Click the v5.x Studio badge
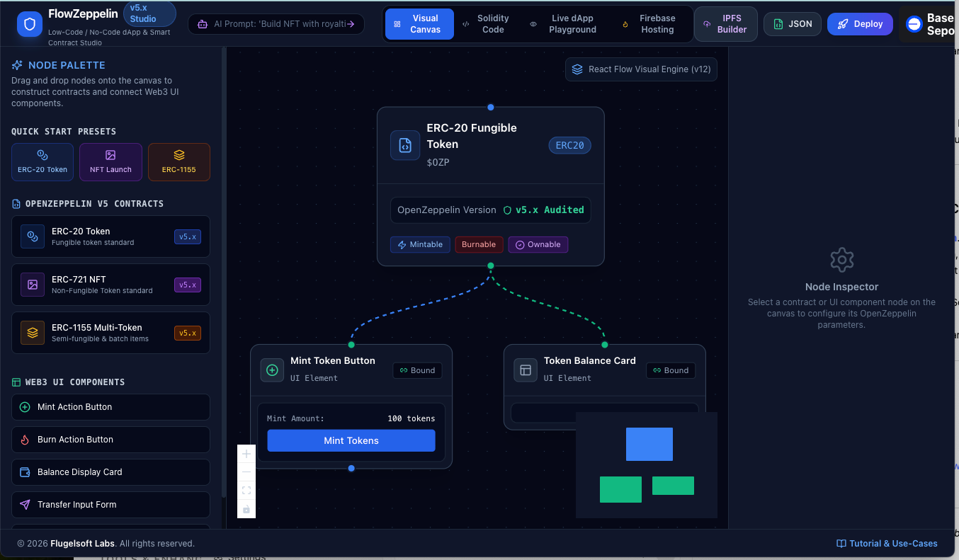959x560 pixels. [149, 13]
